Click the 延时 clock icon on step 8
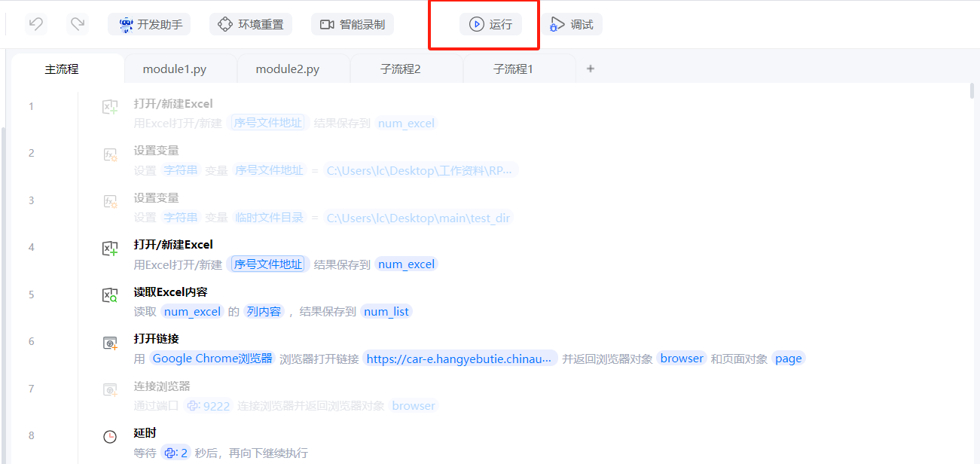 pyautogui.click(x=110, y=437)
